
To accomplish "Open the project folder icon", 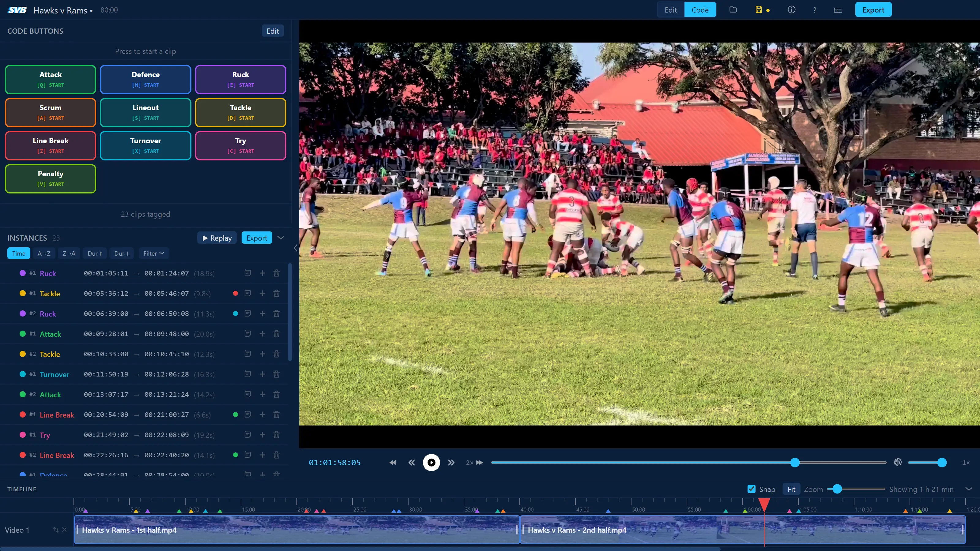I will click(x=733, y=10).
